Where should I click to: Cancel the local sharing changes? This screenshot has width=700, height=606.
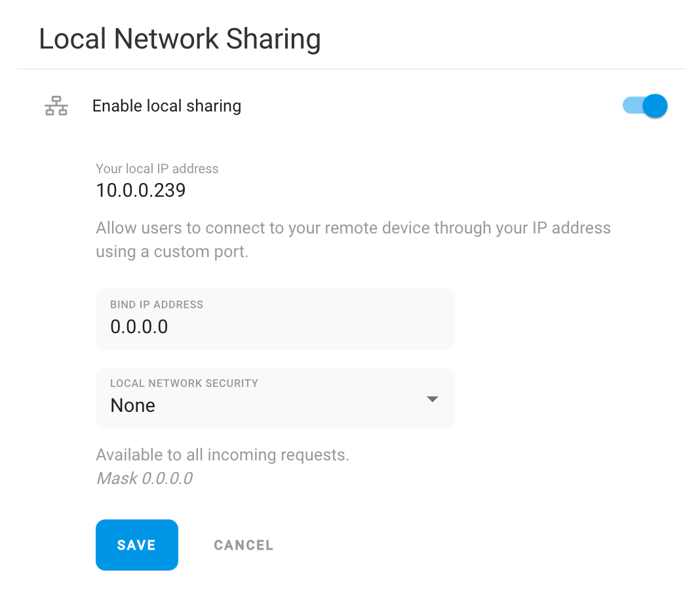tap(243, 545)
